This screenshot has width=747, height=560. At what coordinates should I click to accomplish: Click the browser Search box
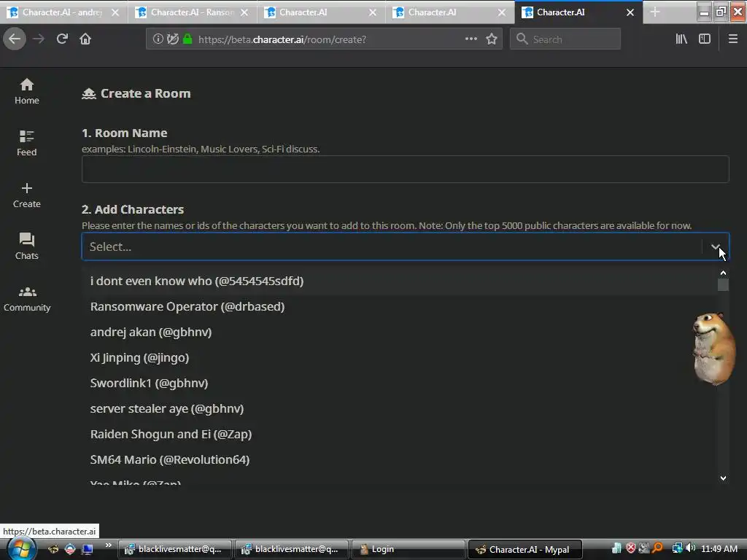[x=565, y=39]
